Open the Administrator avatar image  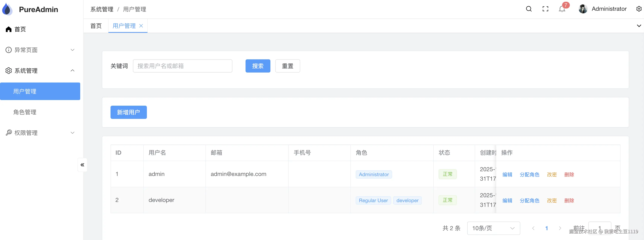(583, 9)
